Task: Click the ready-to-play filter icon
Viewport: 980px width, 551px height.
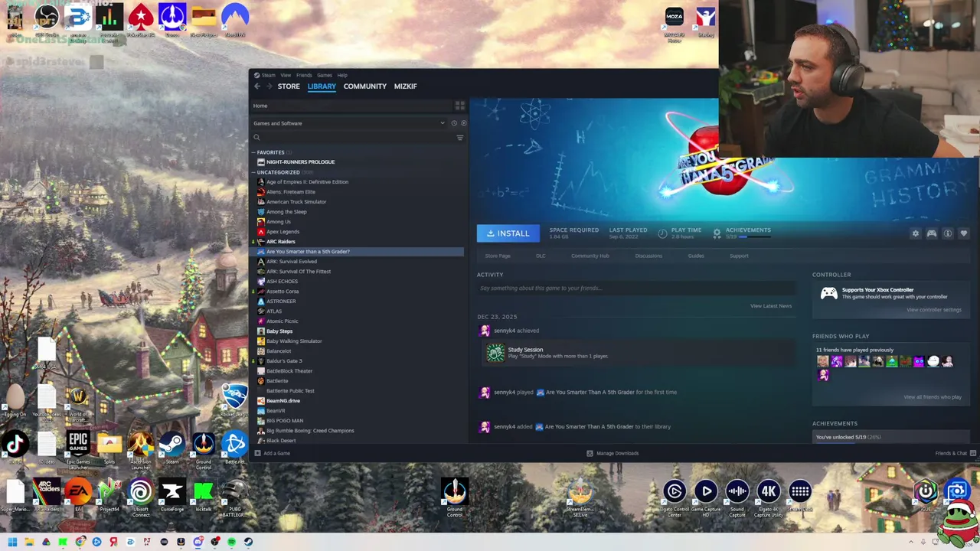Action: [x=462, y=123]
